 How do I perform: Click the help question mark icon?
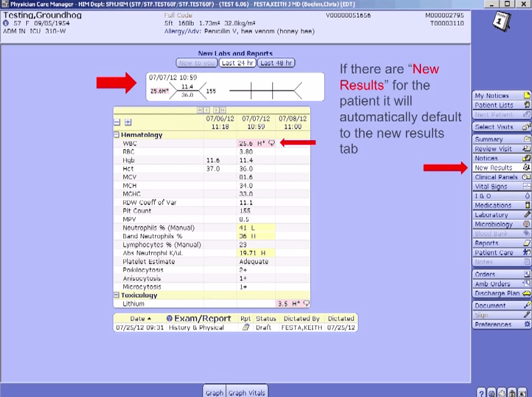click(x=481, y=393)
